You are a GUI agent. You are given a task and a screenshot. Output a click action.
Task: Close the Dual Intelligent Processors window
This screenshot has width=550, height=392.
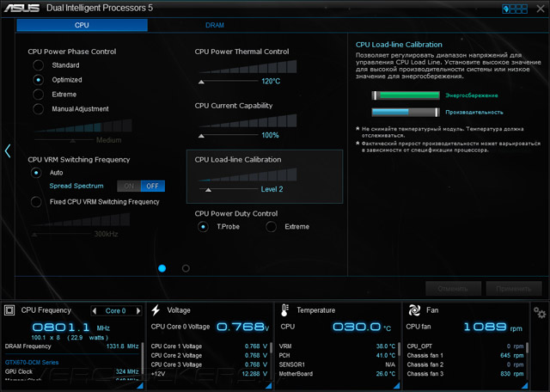coord(541,9)
